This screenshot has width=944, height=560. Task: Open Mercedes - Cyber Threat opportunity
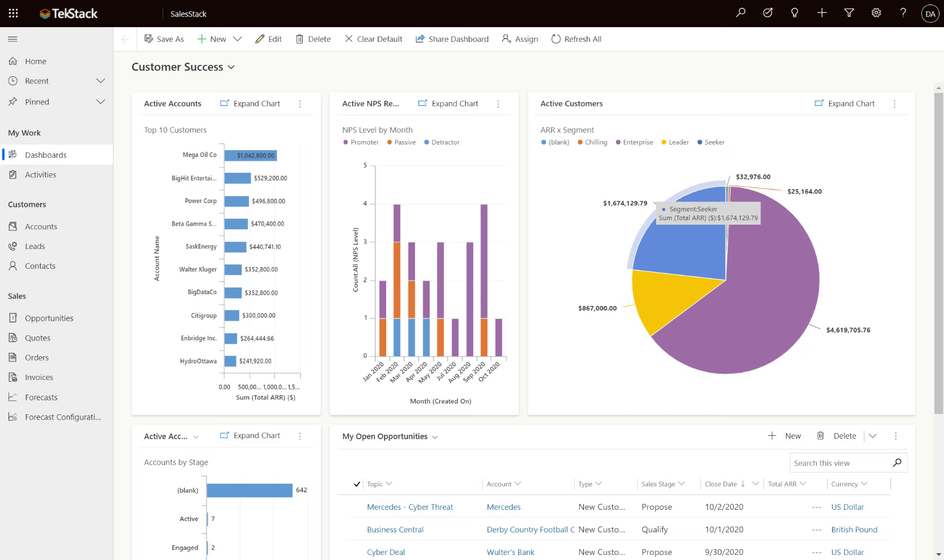410,507
